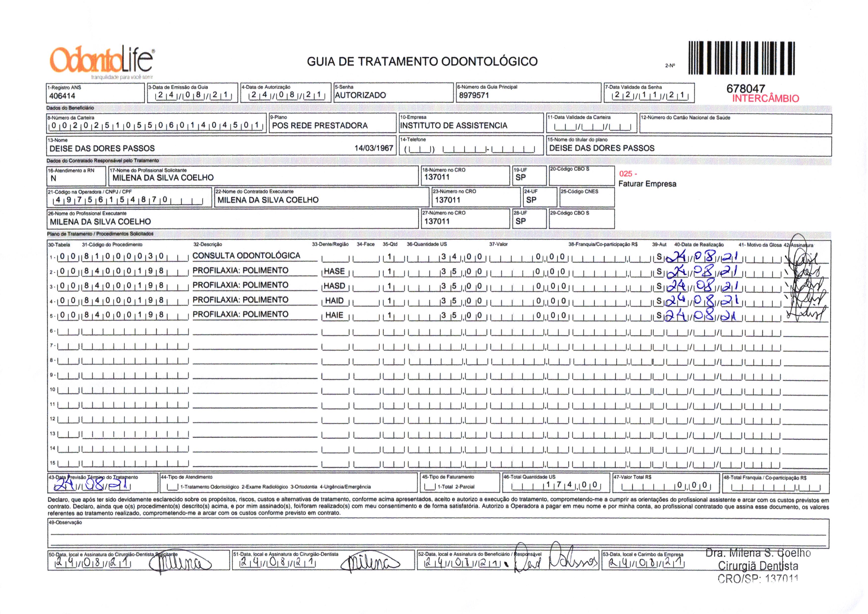Click the beneficiary name DEISE DAS DORES PASSOS
Viewport: 868px width, 614px height.
102,148
